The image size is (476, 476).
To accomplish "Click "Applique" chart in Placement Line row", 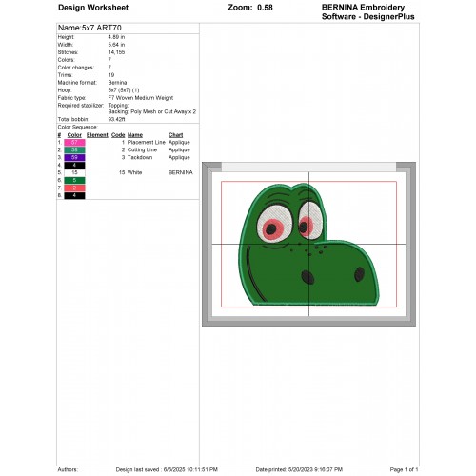I will coord(179,143).
